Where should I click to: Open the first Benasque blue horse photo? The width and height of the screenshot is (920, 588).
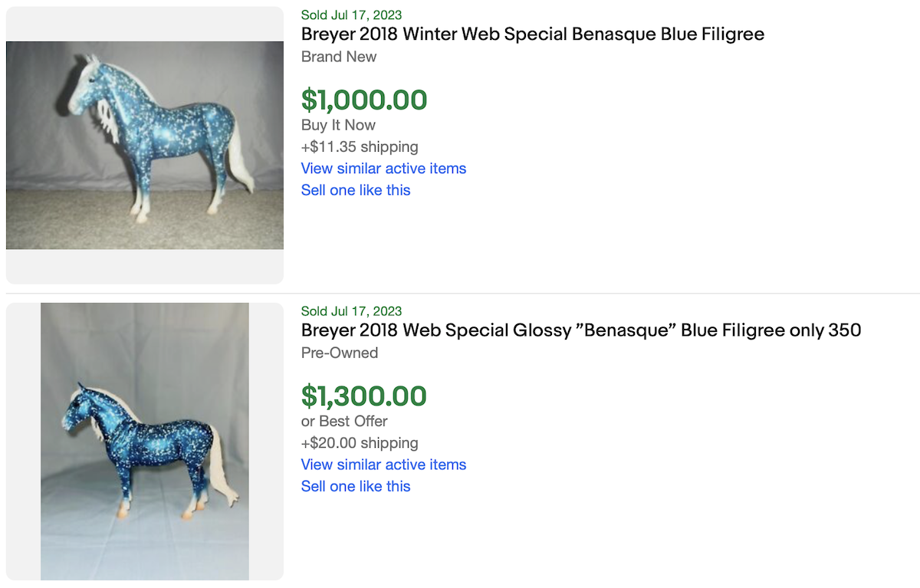[145, 145]
